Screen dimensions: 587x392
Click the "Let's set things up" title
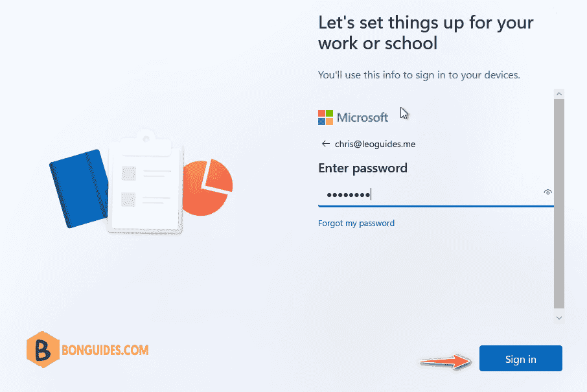[426, 33]
